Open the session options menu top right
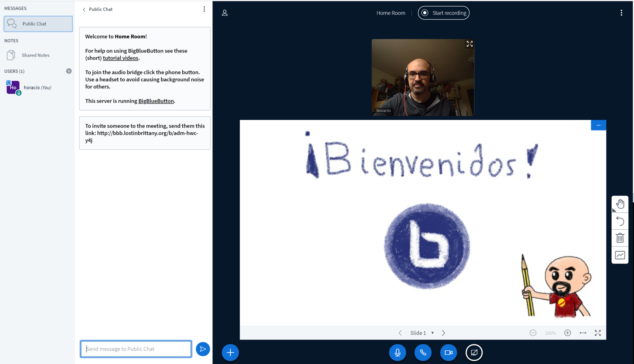Image resolution: width=634 pixels, height=364 pixels. [622, 13]
